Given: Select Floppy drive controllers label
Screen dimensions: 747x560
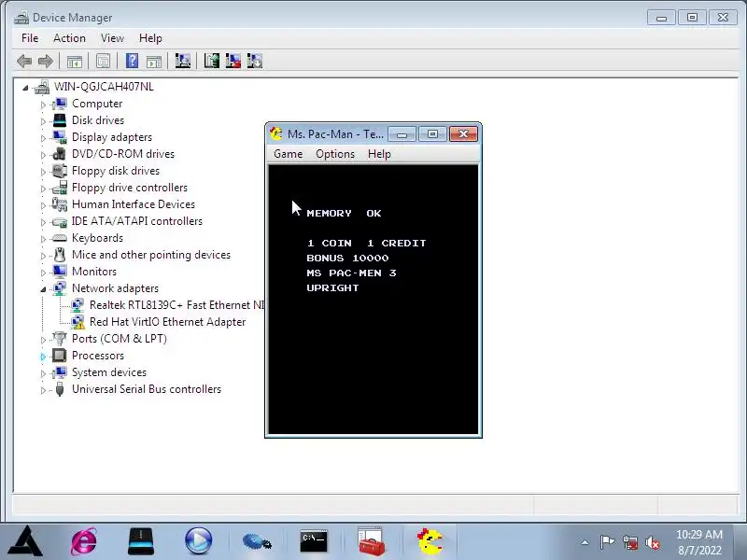Looking at the screenshot, I should tap(130, 188).
